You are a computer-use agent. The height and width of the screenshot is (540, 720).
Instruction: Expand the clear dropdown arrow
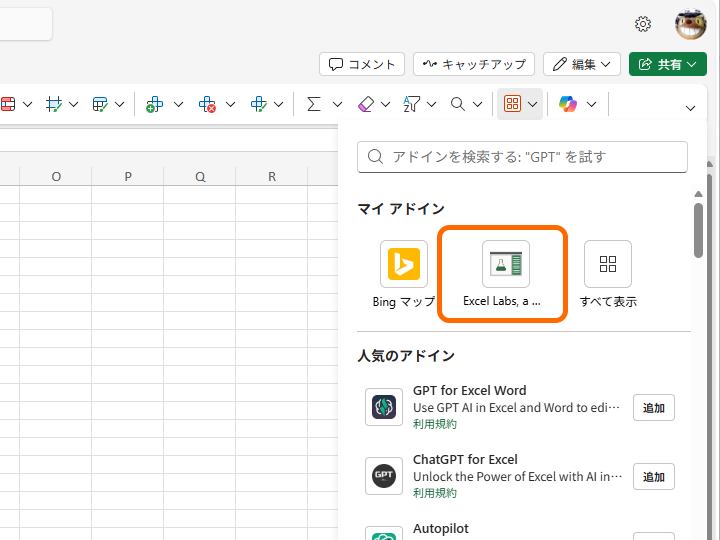pyautogui.click(x=386, y=105)
